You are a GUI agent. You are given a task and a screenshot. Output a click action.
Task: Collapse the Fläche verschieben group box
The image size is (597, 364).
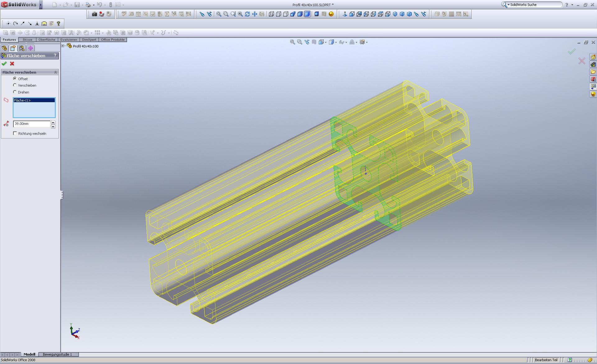tap(55, 72)
